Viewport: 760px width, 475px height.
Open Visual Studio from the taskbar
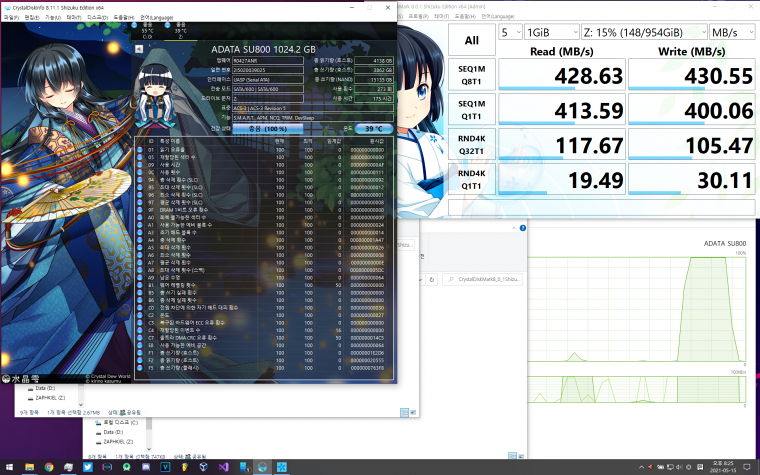pos(223,467)
